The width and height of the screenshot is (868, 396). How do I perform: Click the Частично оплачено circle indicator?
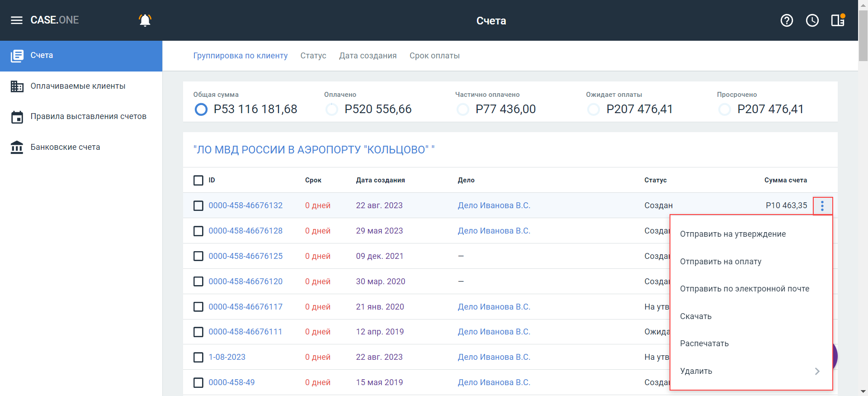463,110
